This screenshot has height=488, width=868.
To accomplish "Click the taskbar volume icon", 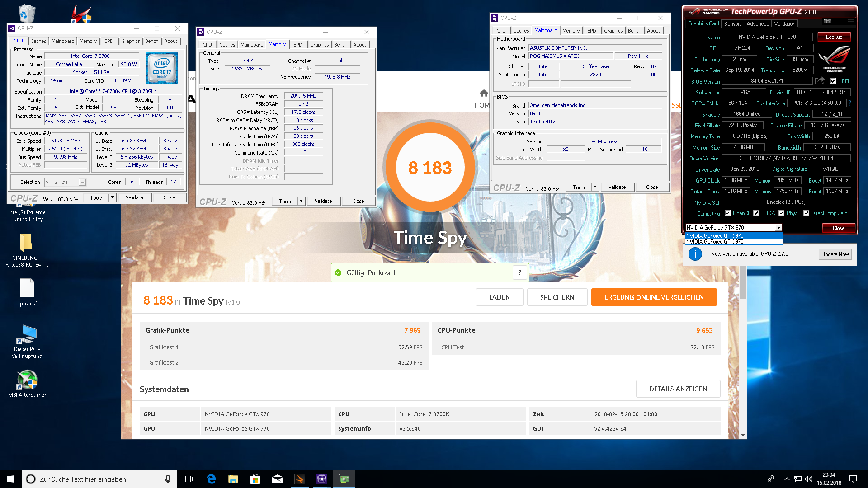I will coord(809,479).
